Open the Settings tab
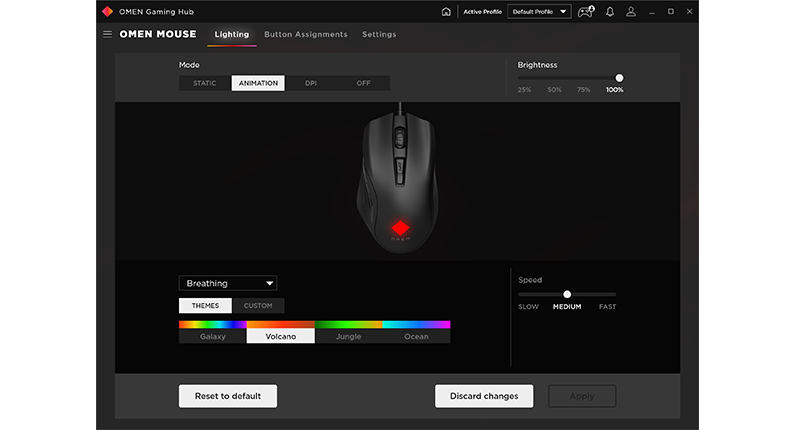The image size is (795, 430). click(x=379, y=34)
